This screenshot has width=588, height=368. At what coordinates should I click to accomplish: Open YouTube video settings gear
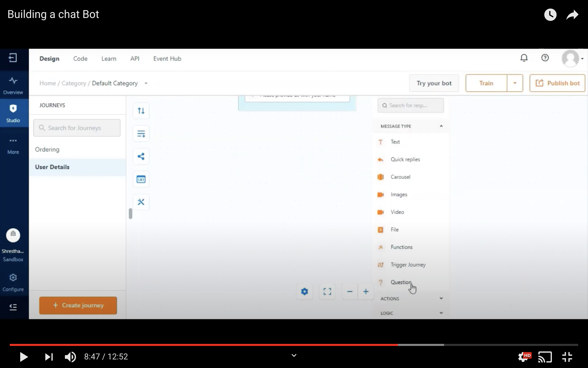tap(524, 357)
